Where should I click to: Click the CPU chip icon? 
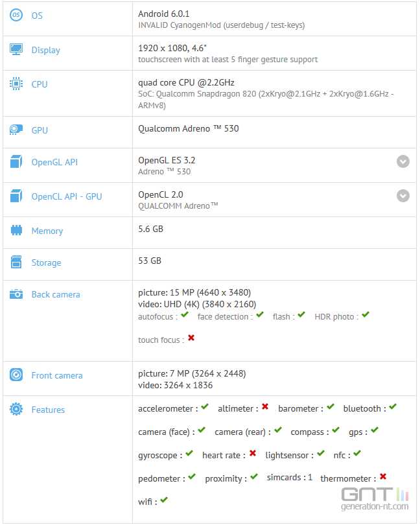point(16,84)
